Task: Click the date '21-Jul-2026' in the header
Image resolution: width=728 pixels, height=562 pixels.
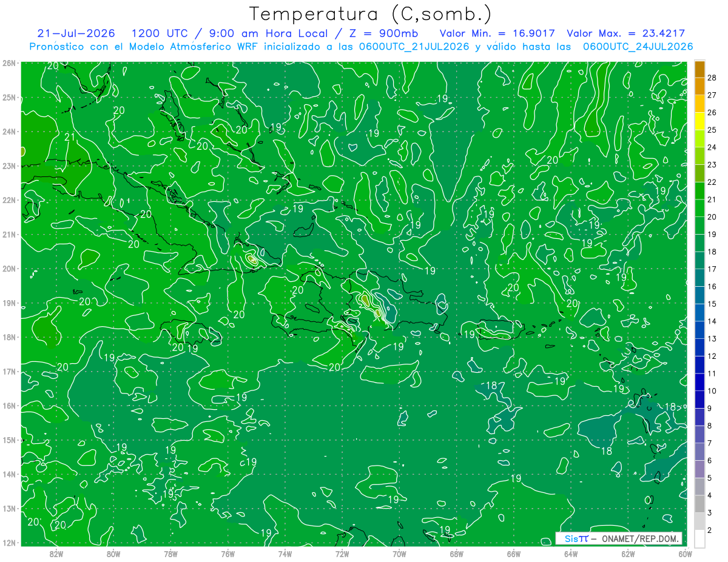Action: click(76, 33)
